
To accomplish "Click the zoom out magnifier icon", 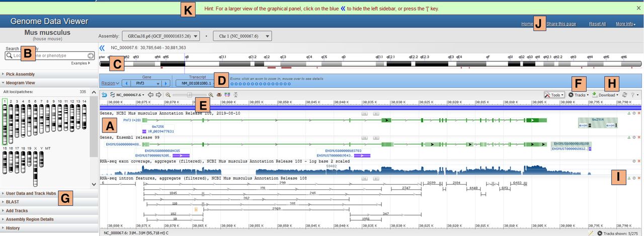I will click(x=168, y=95).
